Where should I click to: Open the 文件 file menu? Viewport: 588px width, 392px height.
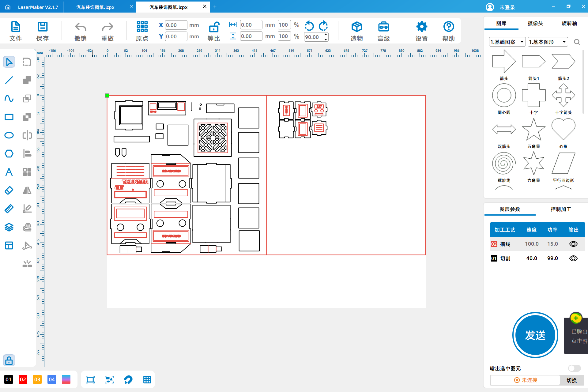pyautogui.click(x=16, y=31)
